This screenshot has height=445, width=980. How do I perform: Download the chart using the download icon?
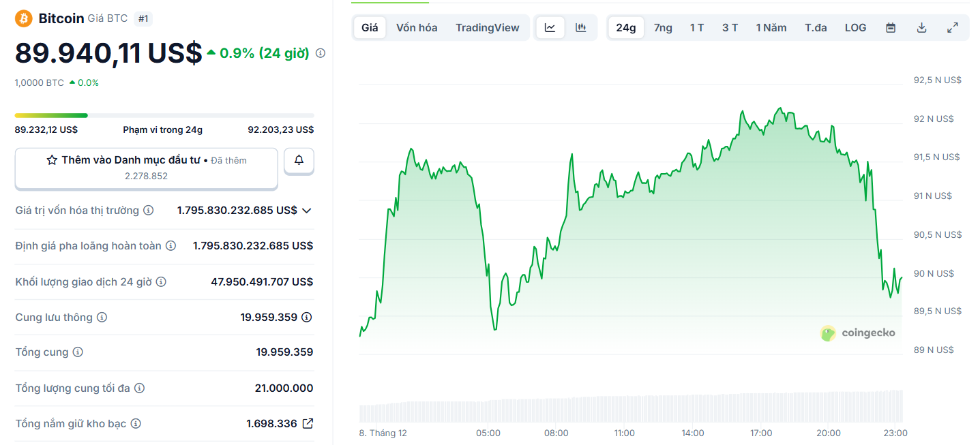[x=921, y=27]
